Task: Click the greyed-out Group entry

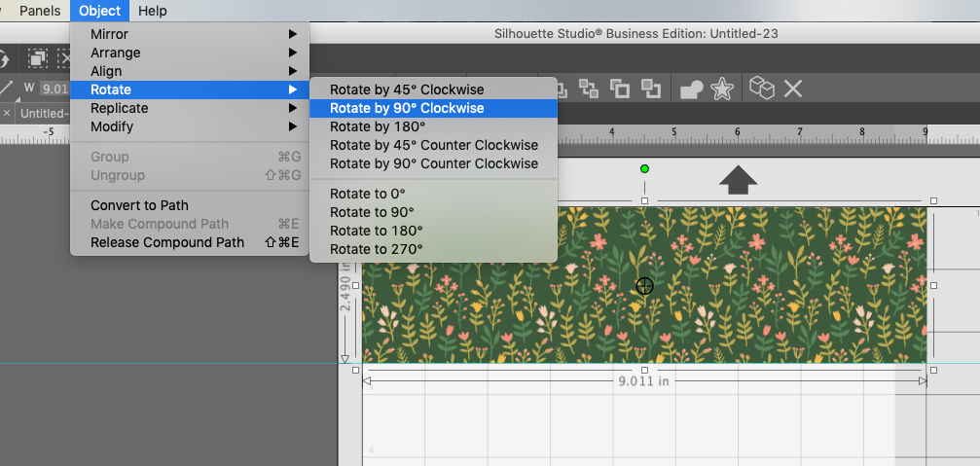Action: [x=190, y=157]
